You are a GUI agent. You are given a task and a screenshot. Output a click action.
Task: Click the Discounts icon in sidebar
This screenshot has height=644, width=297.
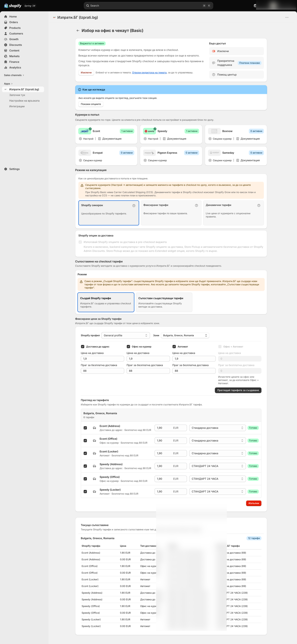(x=6, y=45)
